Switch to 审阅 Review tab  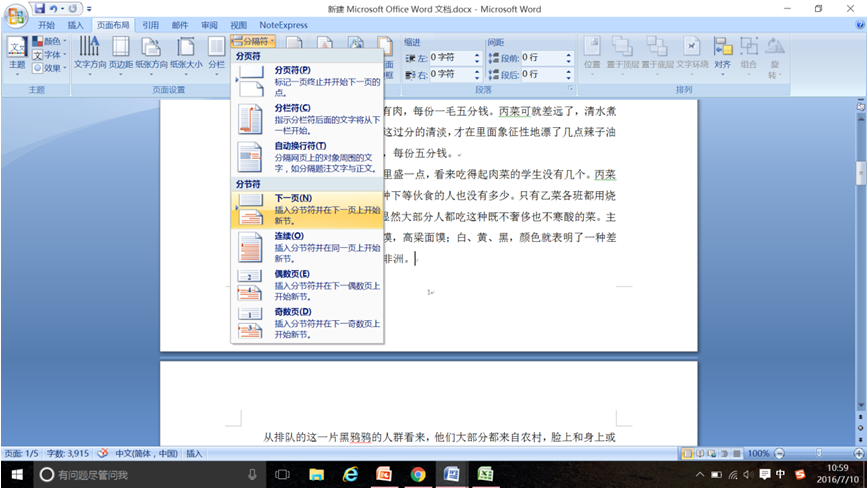click(209, 25)
